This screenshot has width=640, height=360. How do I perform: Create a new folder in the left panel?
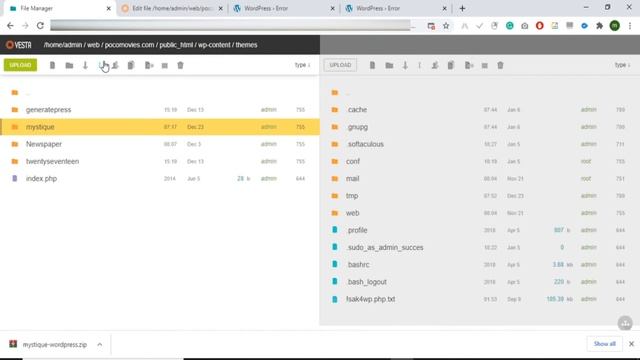tap(69, 65)
